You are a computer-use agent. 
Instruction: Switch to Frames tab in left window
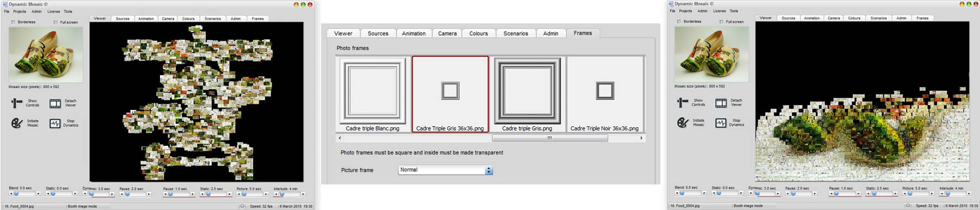258,18
